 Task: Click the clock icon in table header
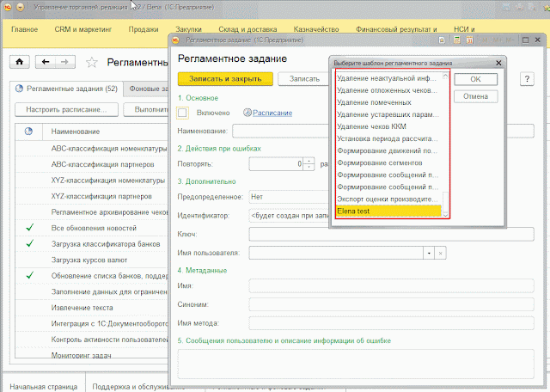click(x=28, y=132)
